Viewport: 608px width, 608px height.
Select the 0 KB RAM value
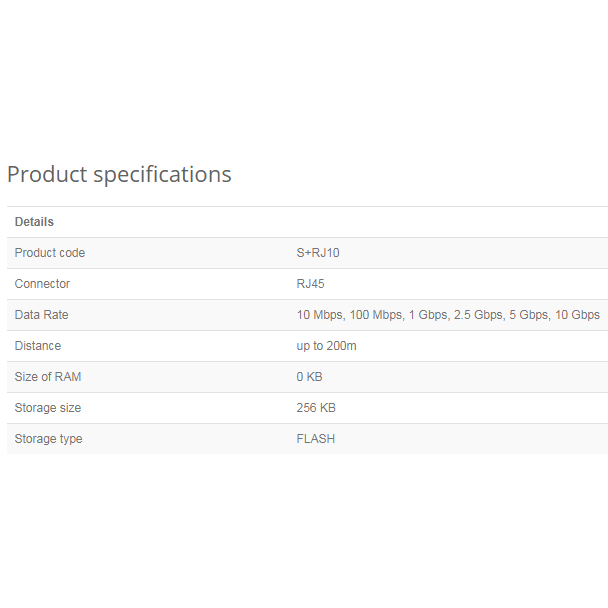pyautogui.click(x=310, y=377)
